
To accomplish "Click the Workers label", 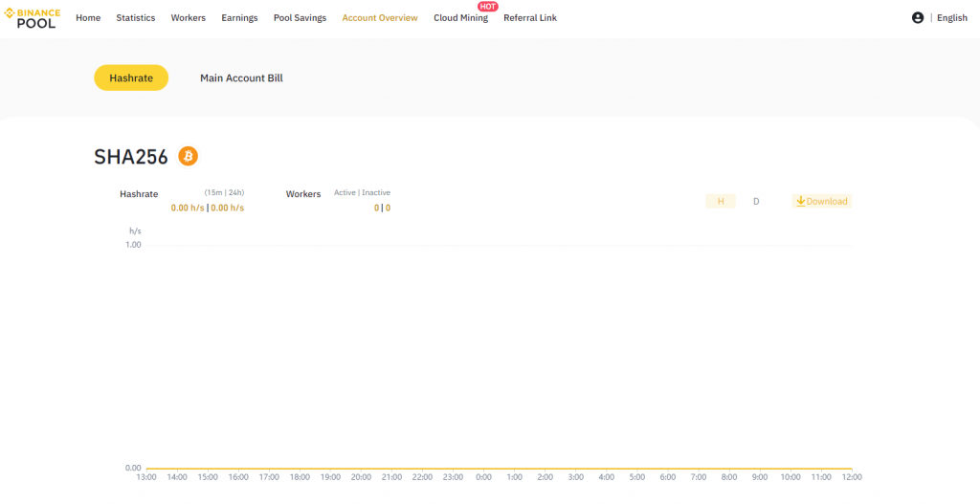I will 303,194.
